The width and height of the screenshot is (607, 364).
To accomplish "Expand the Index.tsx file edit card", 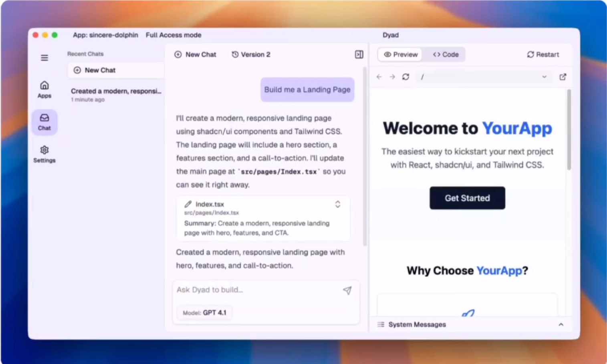I will (338, 204).
